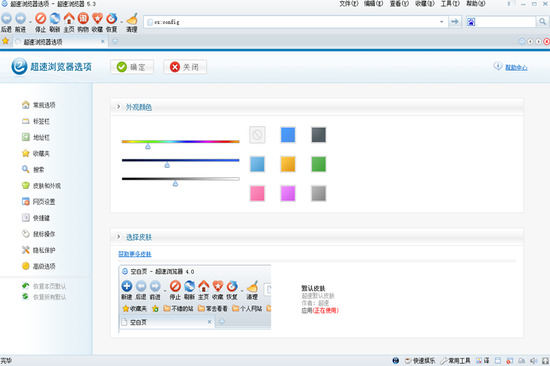This screenshot has height=366, width=550.
Task: Click the rainbow hue slider handle
Action: click(148, 146)
